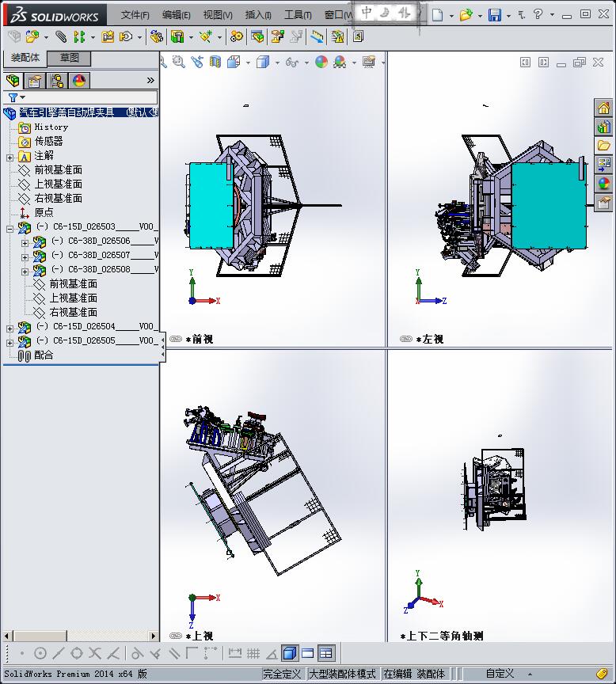Select the History tree item
The width and height of the screenshot is (616, 684).
point(51,127)
